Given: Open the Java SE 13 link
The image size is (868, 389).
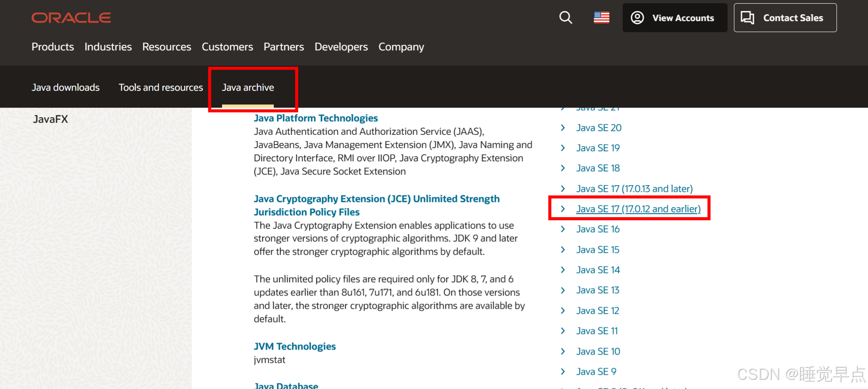Looking at the screenshot, I should point(598,290).
